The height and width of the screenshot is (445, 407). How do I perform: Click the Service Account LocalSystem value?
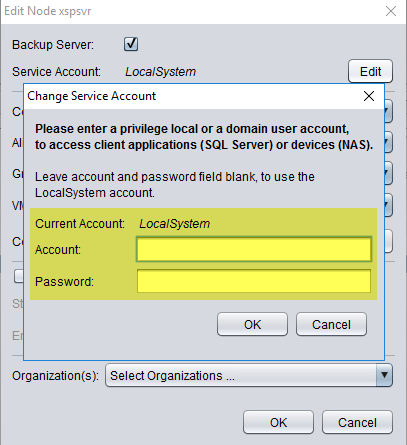[x=161, y=72]
